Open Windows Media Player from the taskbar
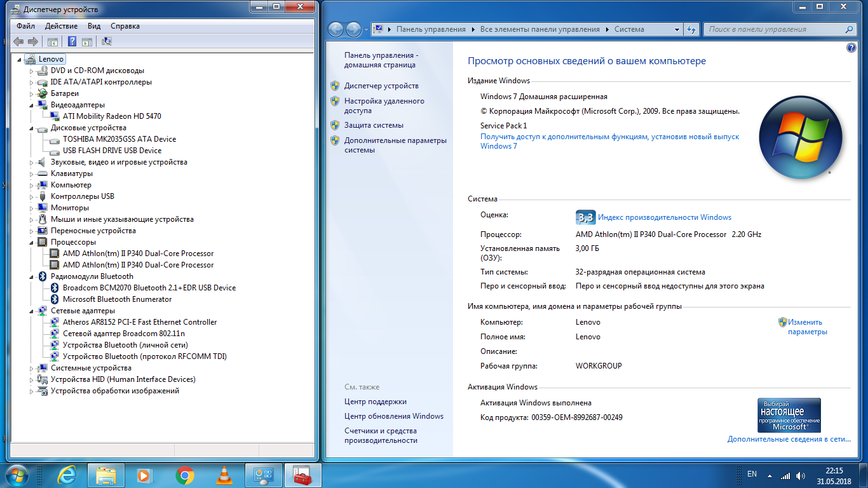This screenshot has height=488, width=868. (146, 475)
